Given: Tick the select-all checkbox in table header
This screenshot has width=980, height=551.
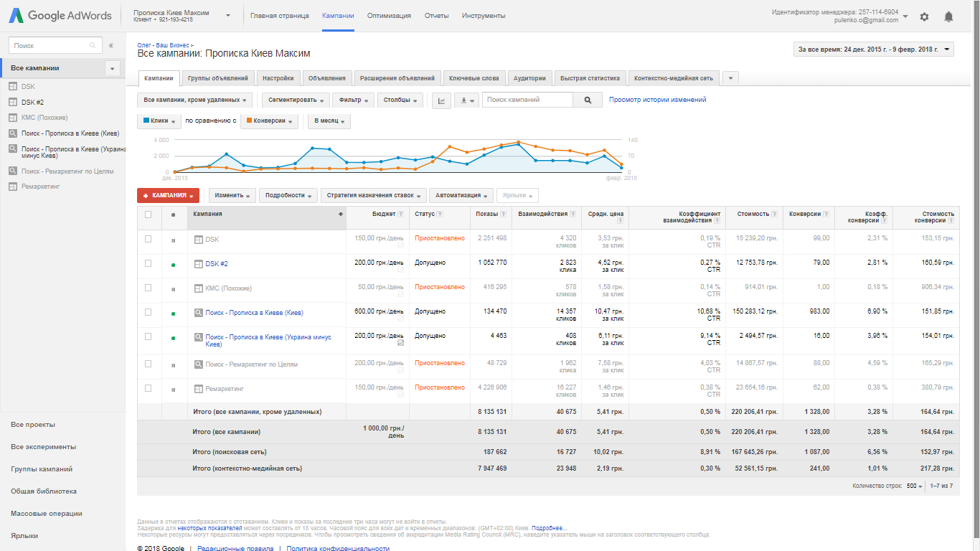Looking at the screenshot, I should point(149,214).
